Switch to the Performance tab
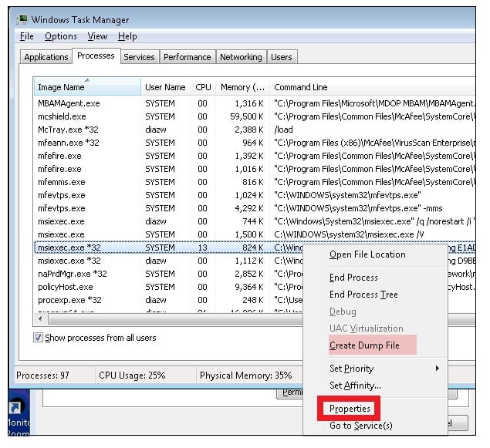This screenshot has width=490, height=448. [x=188, y=57]
